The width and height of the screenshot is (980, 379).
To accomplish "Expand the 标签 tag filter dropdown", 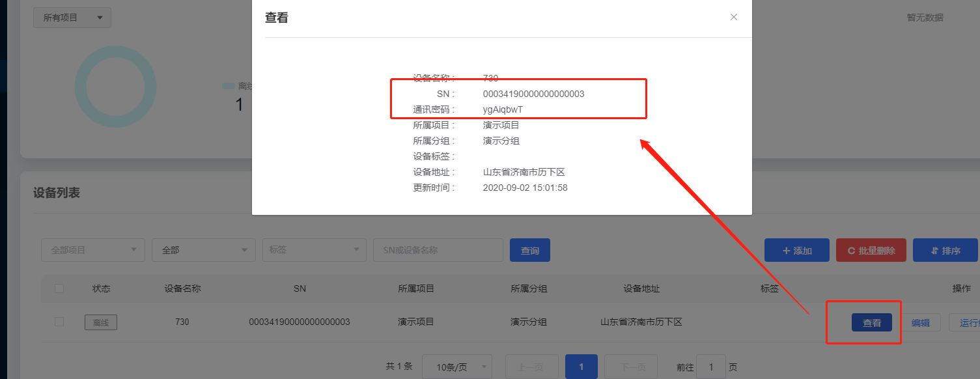I will (x=315, y=250).
